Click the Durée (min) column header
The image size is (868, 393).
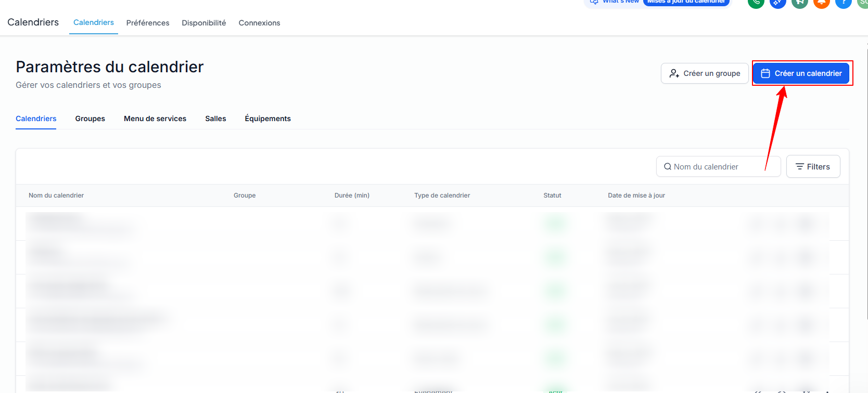(352, 195)
